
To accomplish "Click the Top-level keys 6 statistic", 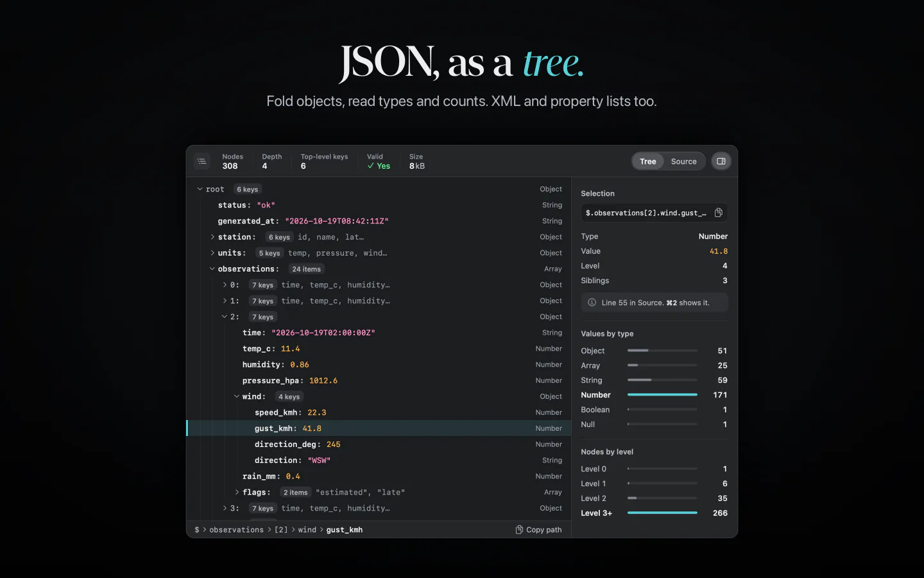I will tap(324, 161).
